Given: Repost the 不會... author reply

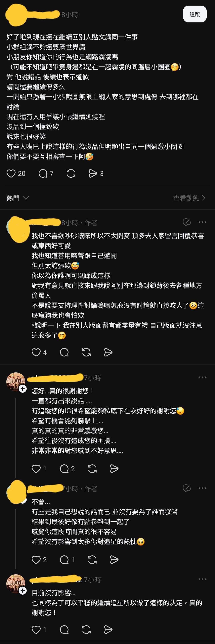Looking at the screenshot, I should click(92, 560).
